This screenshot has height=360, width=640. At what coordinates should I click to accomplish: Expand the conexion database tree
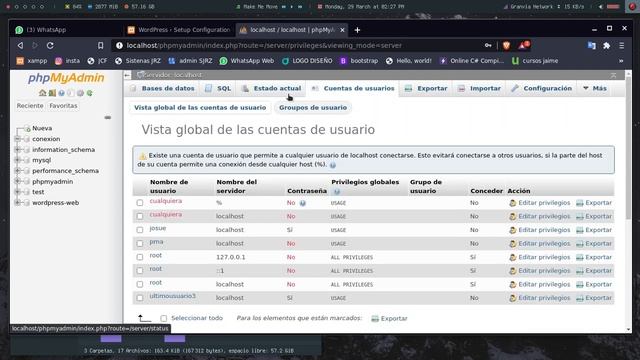pos(18,139)
